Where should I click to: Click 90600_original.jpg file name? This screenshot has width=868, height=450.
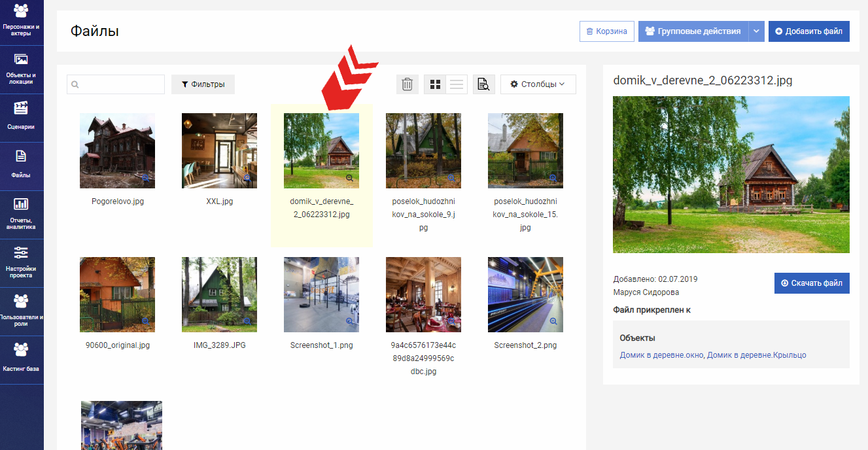point(118,345)
